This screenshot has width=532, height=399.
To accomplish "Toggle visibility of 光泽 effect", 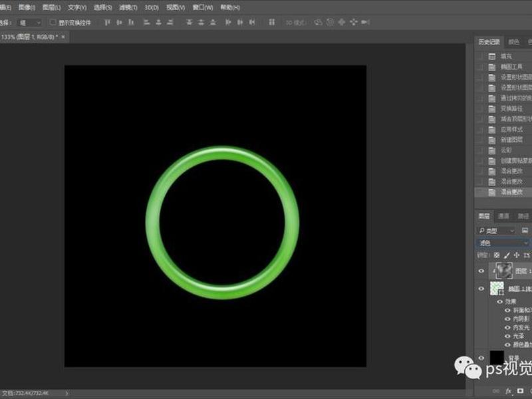I will (507, 336).
